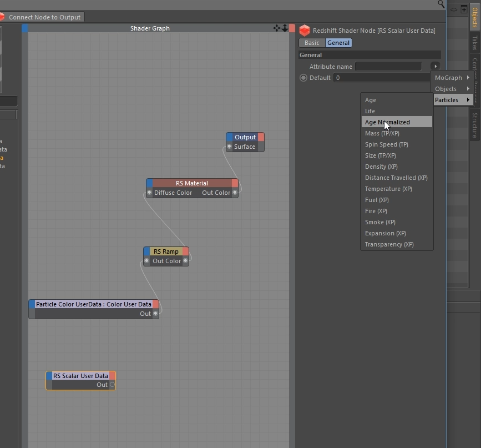
Task: Select the Output node title
Action: point(245,137)
